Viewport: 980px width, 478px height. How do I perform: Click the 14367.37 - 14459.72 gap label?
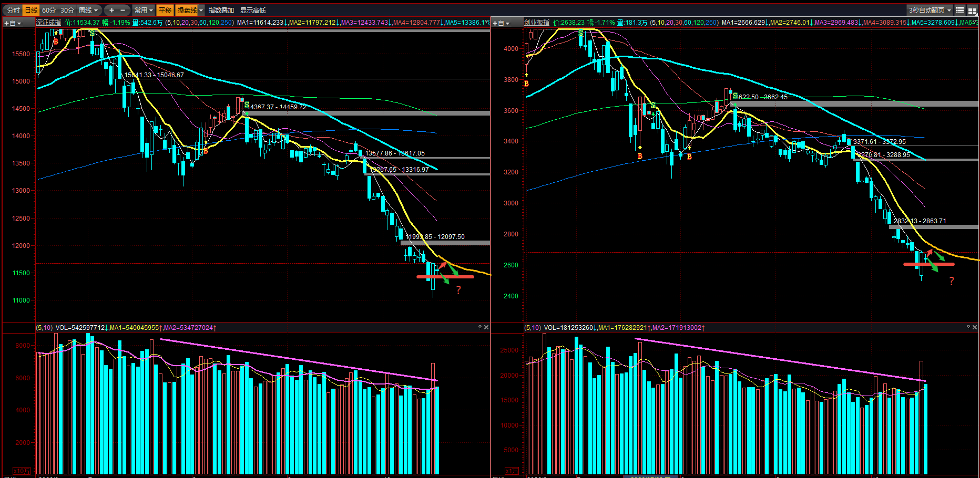277,107
